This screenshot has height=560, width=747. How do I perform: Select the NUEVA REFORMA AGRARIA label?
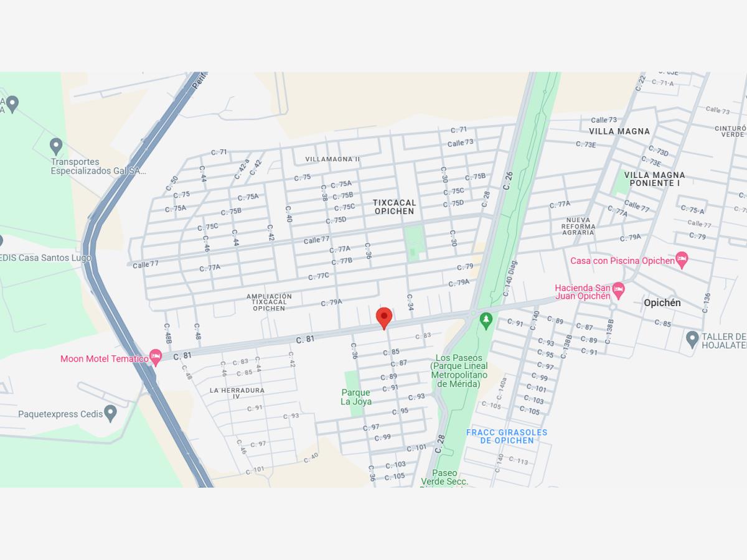(x=578, y=226)
